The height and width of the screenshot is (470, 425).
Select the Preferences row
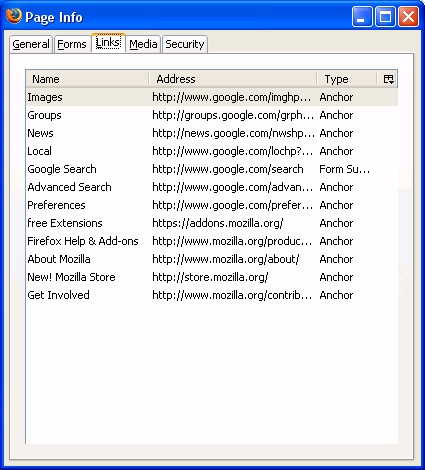pyautogui.click(x=212, y=205)
